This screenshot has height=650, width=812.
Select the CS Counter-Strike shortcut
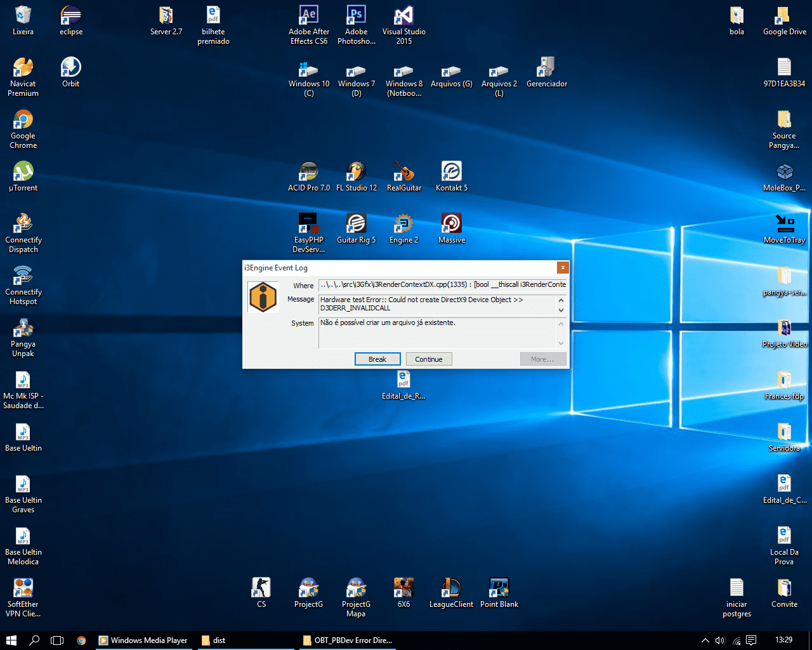click(261, 593)
